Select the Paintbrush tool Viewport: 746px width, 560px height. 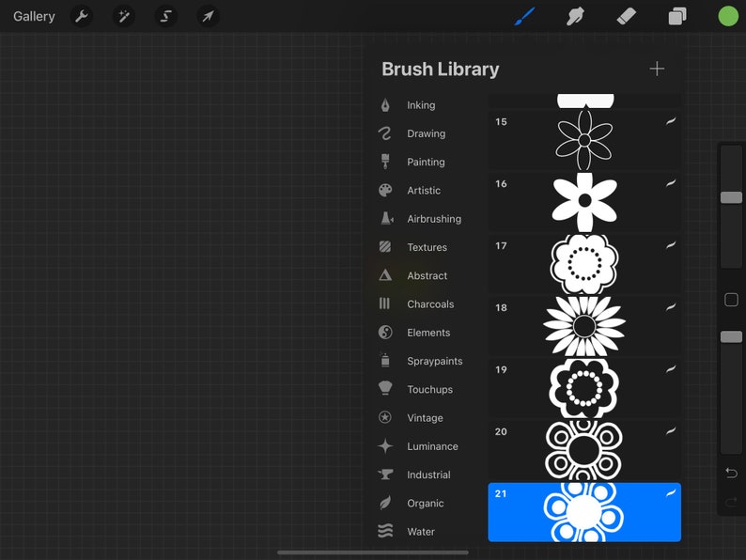coord(525,17)
